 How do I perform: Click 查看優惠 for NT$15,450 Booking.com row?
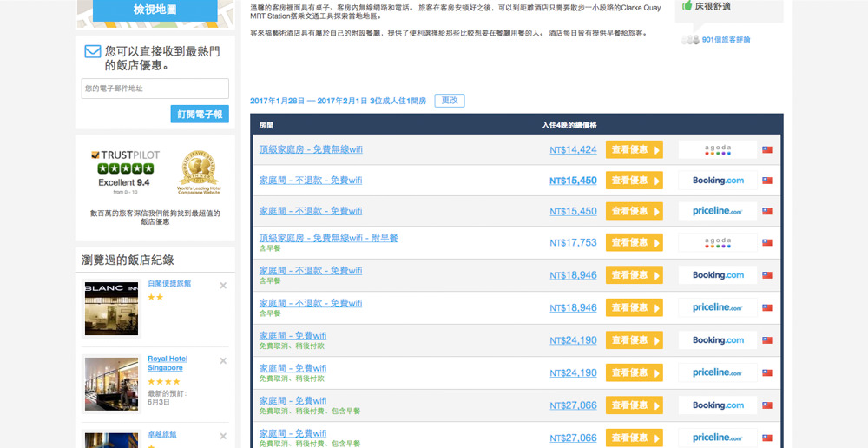pyautogui.click(x=634, y=181)
